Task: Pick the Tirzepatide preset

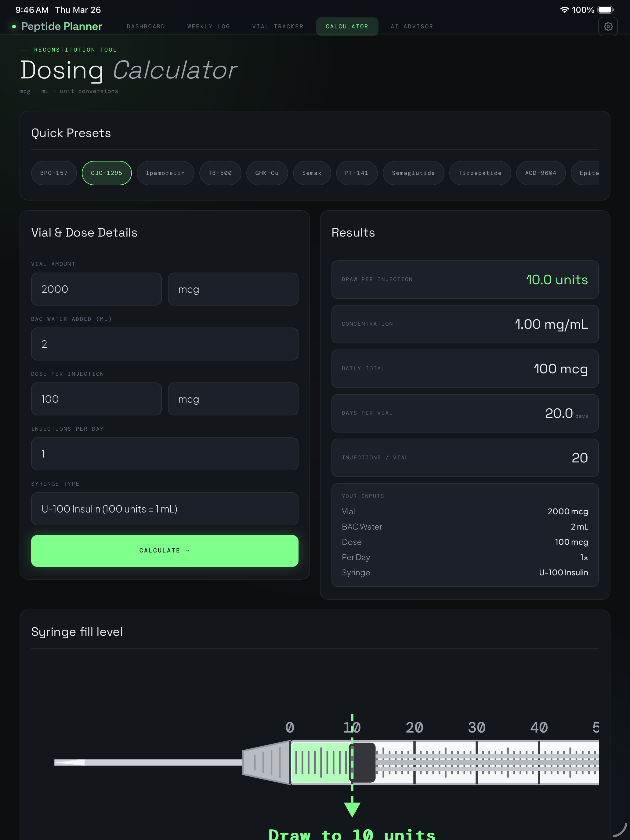Action: pos(480,173)
